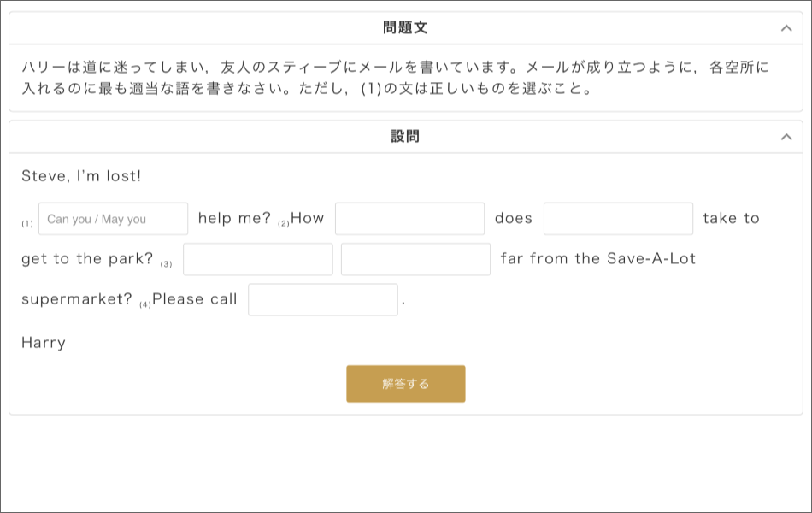Click the Japanese problem instruction paragraph
The image size is (812, 513).
[396, 78]
